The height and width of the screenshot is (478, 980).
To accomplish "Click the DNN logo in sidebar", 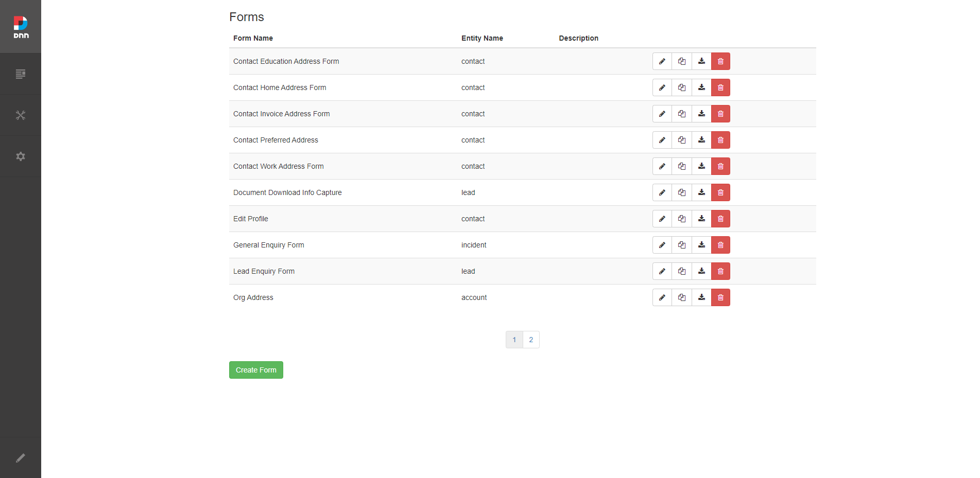I will (21, 27).
